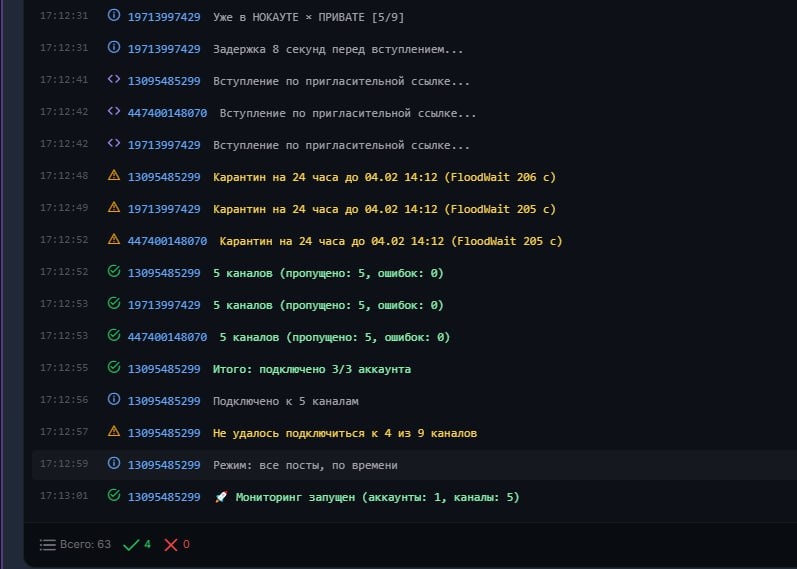Click error count '0' in footer
The image size is (797, 569).
(x=186, y=545)
